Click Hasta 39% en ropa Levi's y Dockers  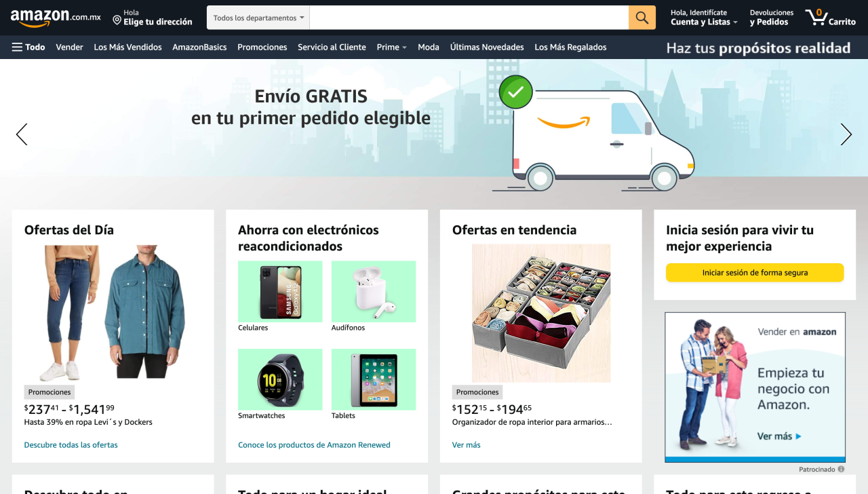point(88,422)
